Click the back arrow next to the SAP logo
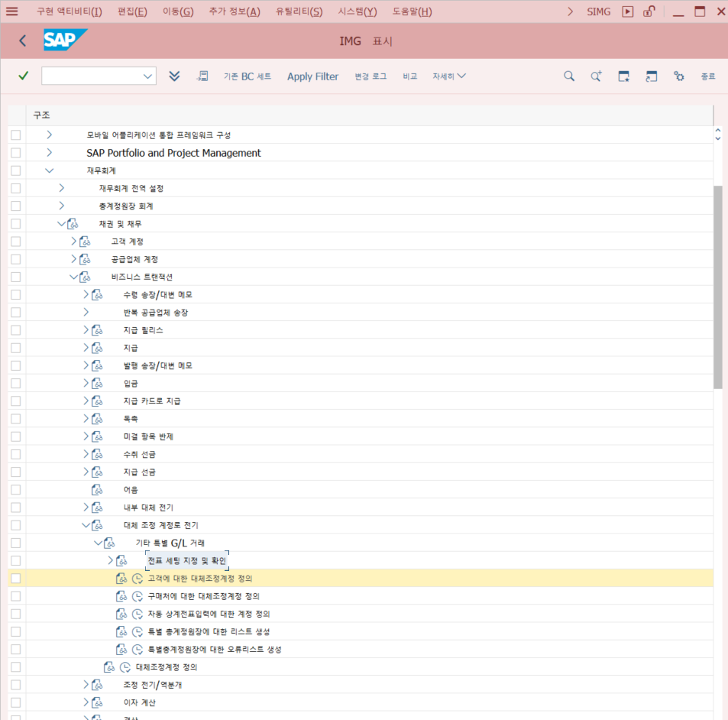The width and height of the screenshot is (728, 720). pyautogui.click(x=22, y=41)
